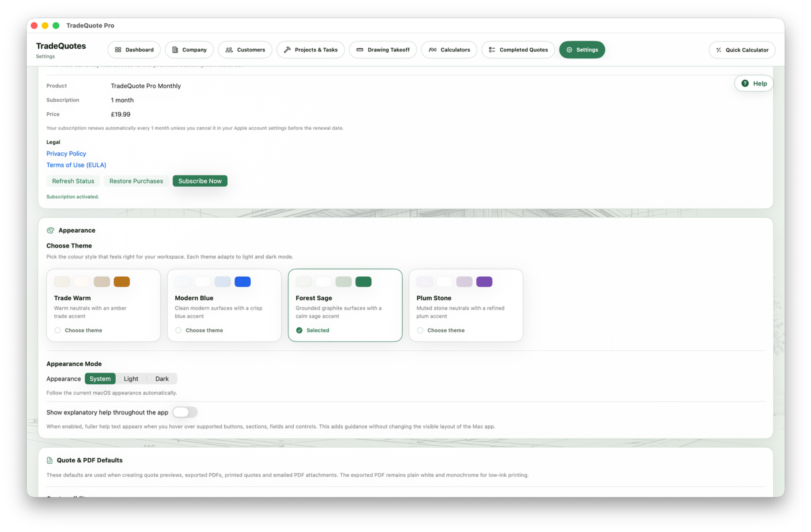
Task: Open the Help panel
Action: point(754,84)
